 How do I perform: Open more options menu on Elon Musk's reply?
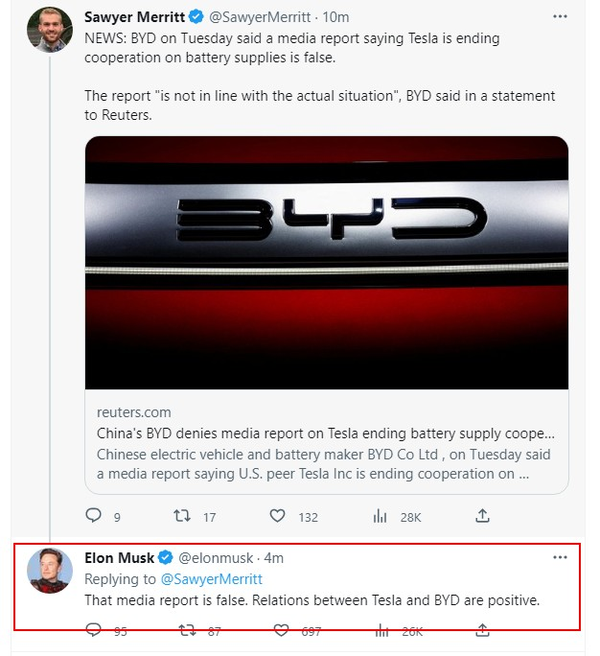(x=560, y=557)
